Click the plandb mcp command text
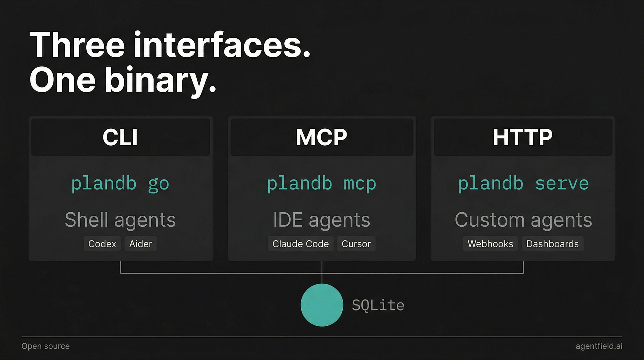This screenshot has width=644, height=360. [x=322, y=184]
